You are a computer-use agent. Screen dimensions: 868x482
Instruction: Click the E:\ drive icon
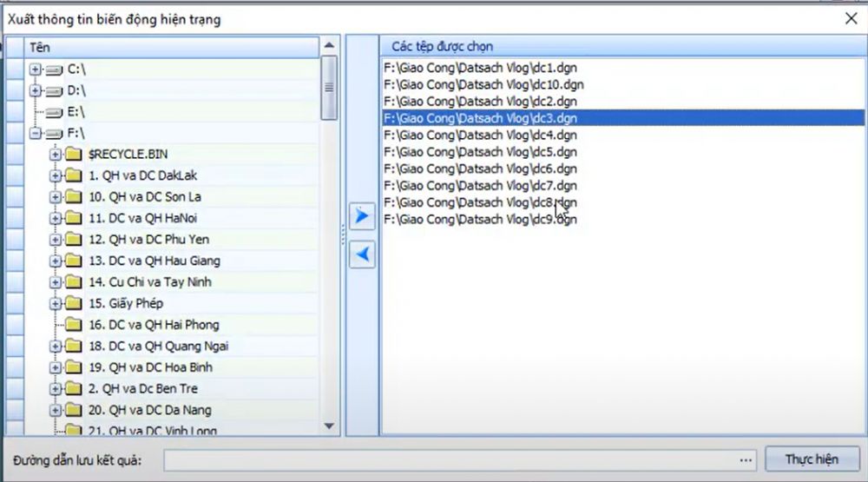(x=54, y=112)
